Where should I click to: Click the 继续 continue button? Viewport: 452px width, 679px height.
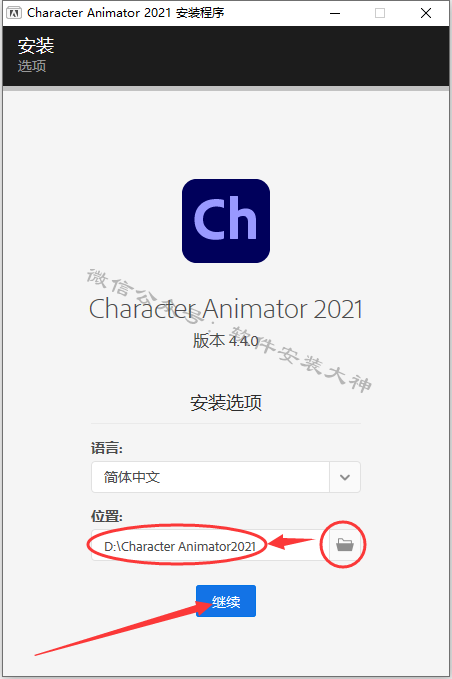point(226,601)
